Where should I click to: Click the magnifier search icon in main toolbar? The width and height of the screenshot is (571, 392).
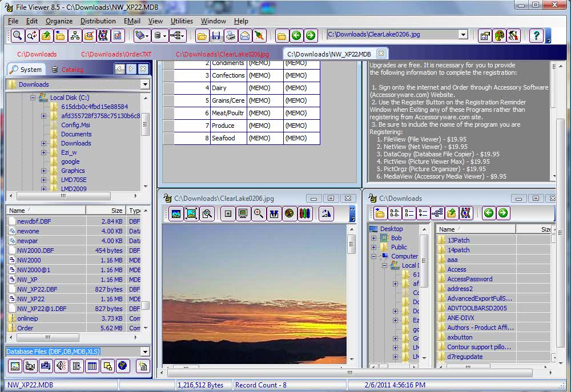[x=18, y=36]
